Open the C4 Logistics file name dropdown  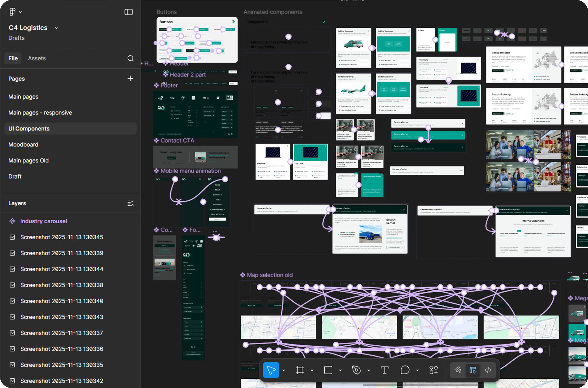pos(56,28)
